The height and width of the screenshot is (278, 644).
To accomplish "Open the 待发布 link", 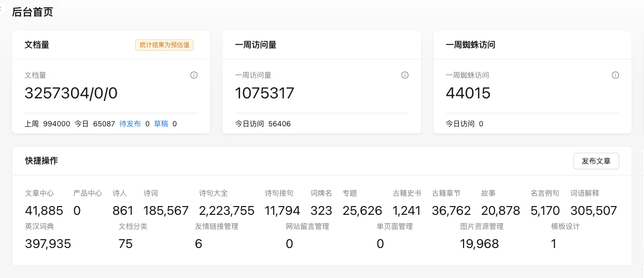I will coord(130,124).
